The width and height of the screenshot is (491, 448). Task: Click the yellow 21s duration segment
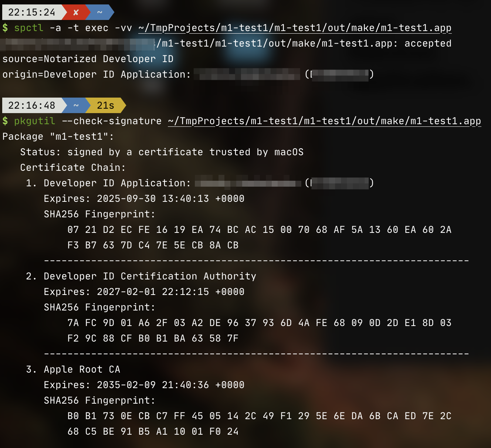pos(106,105)
